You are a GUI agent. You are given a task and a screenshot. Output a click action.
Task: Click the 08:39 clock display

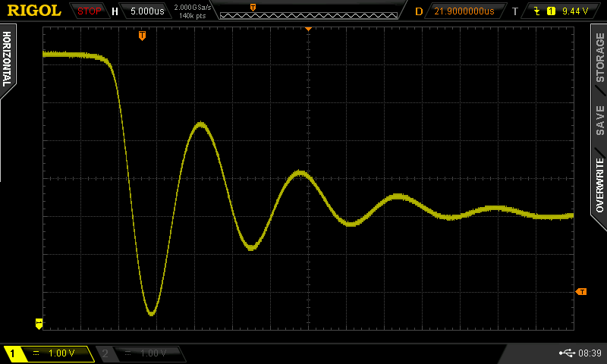(590, 353)
